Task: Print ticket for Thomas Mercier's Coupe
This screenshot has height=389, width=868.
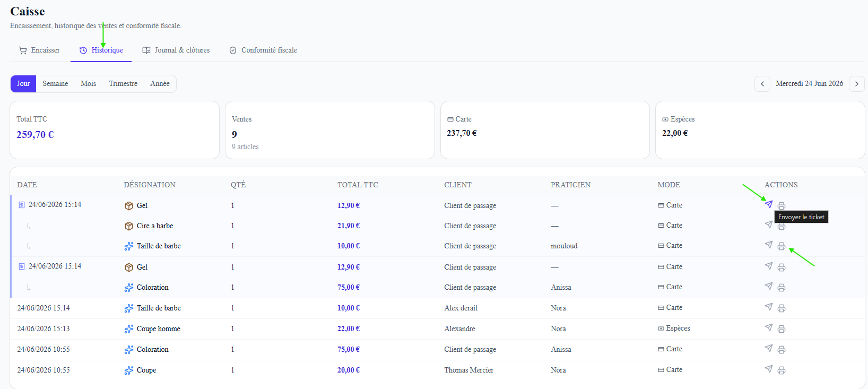Action: point(782,370)
